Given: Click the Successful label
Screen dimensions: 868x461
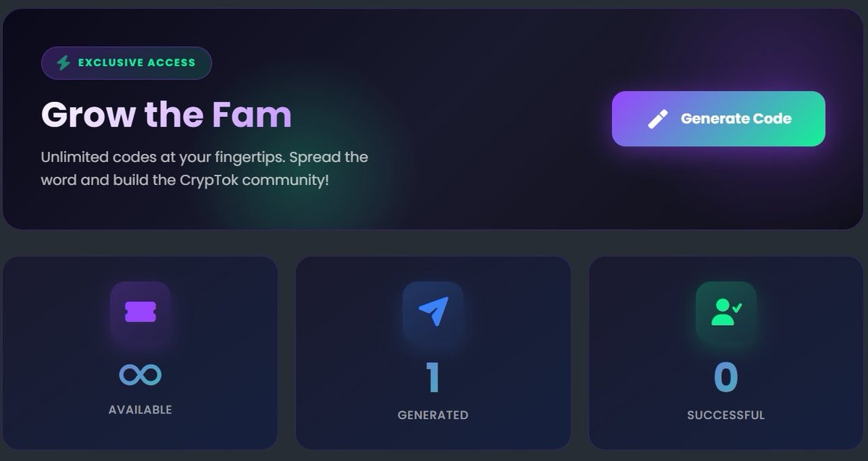Looking at the screenshot, I should click(726, 415).
